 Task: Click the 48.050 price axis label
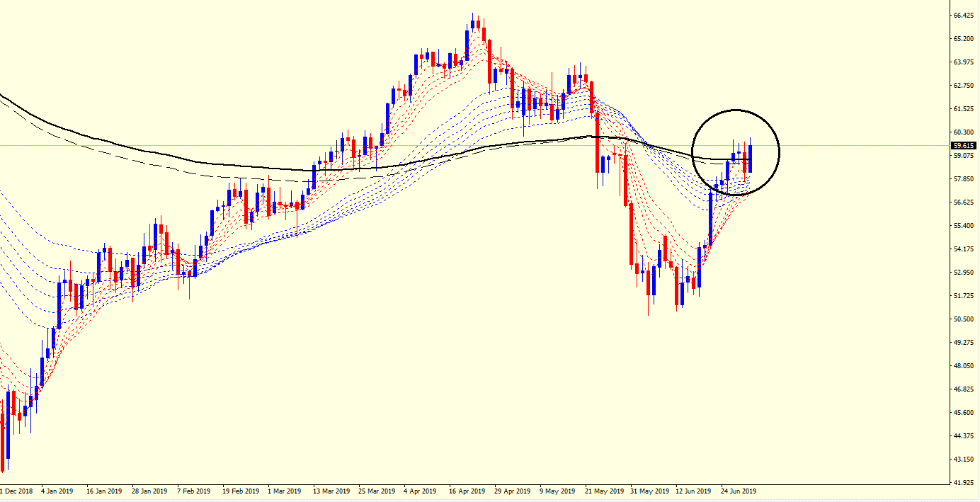963,365
